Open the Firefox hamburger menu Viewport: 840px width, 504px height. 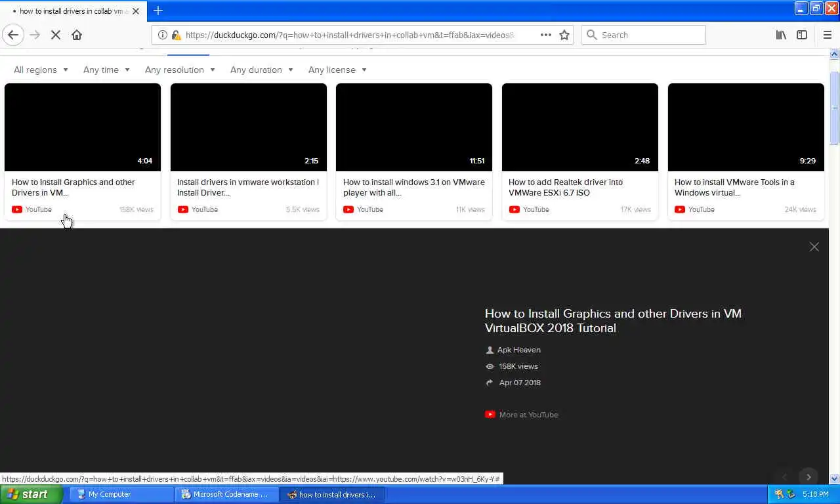click(827, 35)
